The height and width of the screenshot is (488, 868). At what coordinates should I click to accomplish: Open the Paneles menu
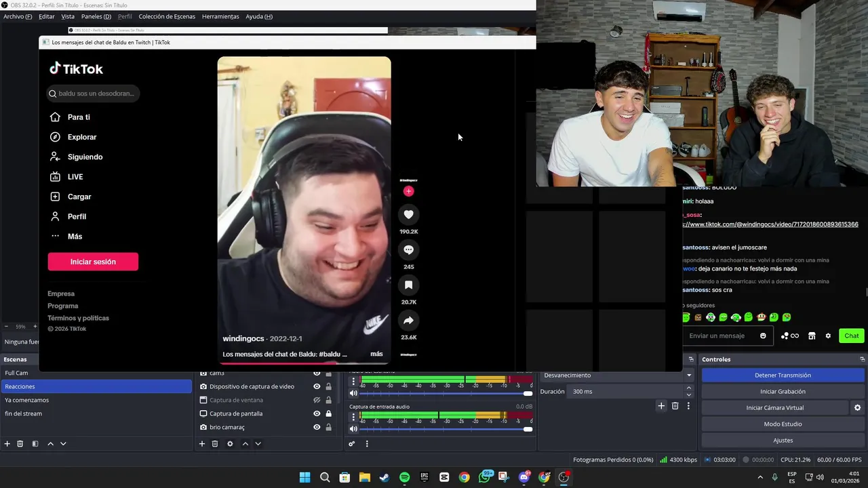pos(96,16)
